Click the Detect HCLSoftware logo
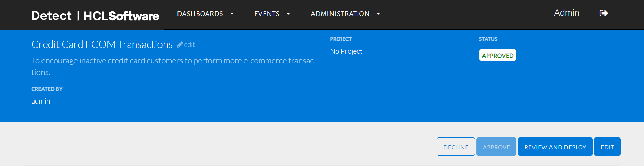The height and width of the screenshot is (166, 644). tap(95, 16)
